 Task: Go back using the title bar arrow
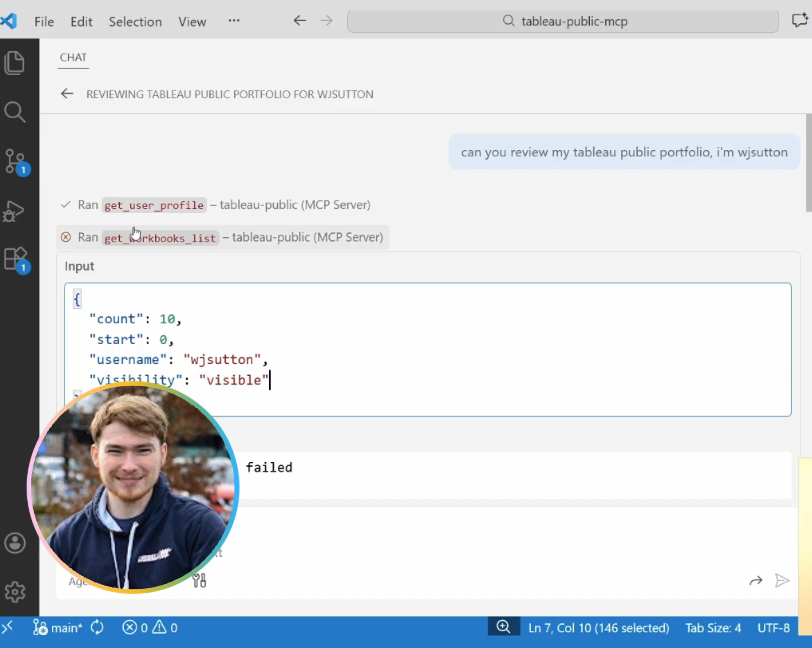click(300, 21)
